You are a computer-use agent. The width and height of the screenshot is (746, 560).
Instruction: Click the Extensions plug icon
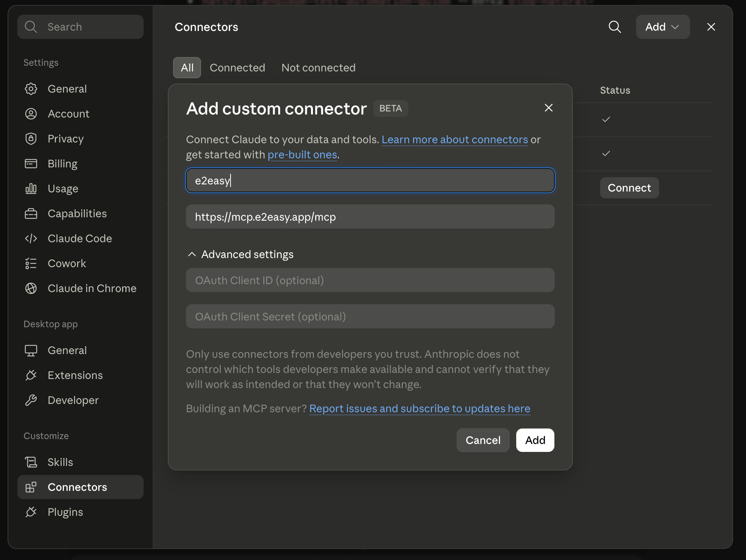tap(31, 375)
